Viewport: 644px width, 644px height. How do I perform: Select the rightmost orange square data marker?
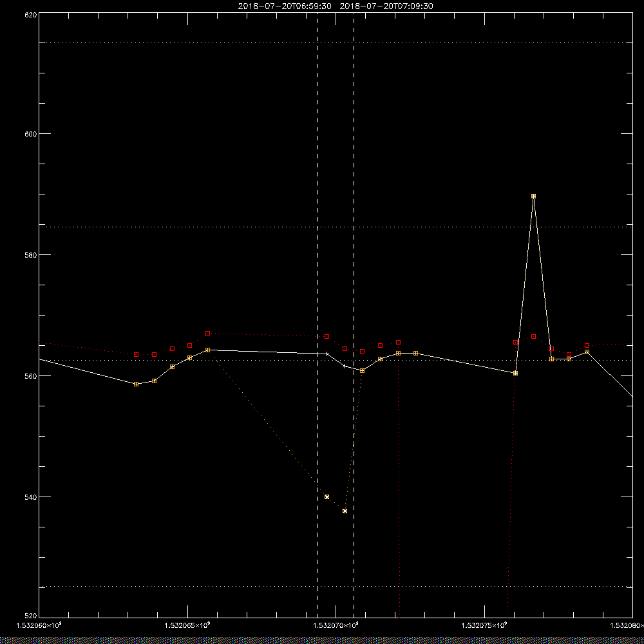click(x=587, y=352)
